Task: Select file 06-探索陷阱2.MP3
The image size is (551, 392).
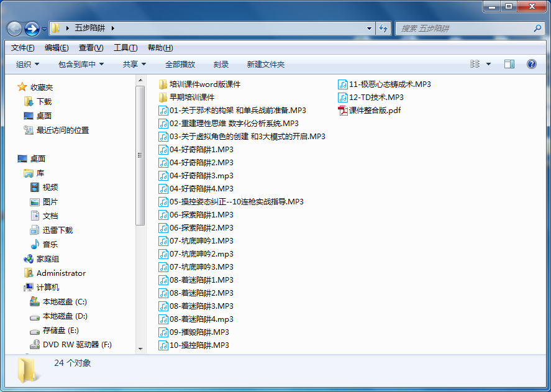Action: [x=196, y=228]
